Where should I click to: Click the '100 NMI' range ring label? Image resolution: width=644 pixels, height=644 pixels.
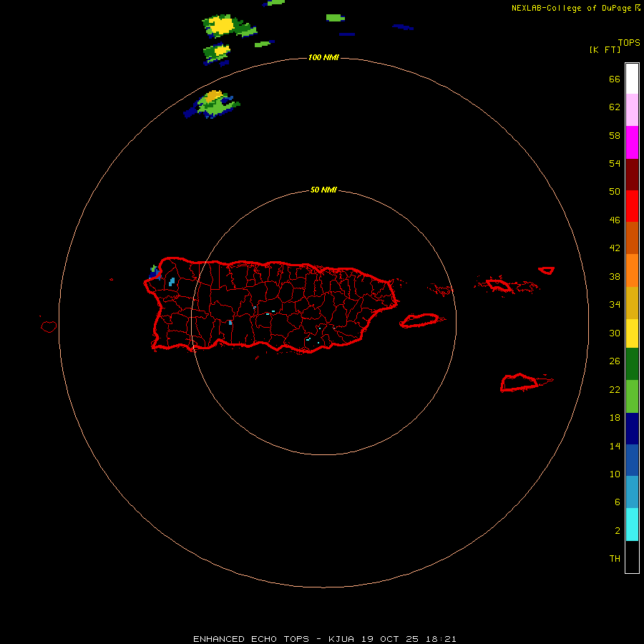[x=323, y=57]
